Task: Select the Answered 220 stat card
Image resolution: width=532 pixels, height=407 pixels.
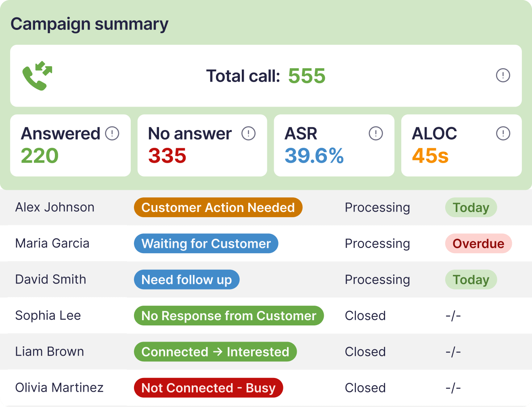Action: 70,145
